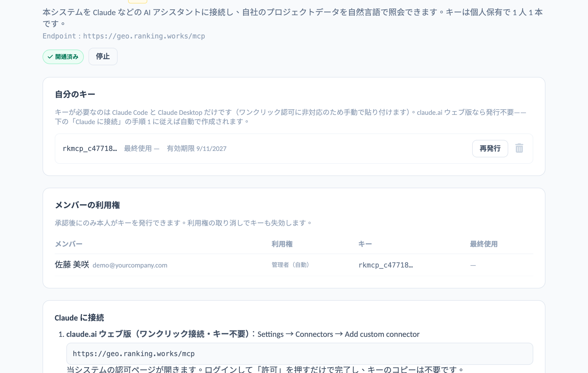Click the claude.ai ウェブ版 step title
Viewport: 588px width, 373px height.
tap(158, 334)
